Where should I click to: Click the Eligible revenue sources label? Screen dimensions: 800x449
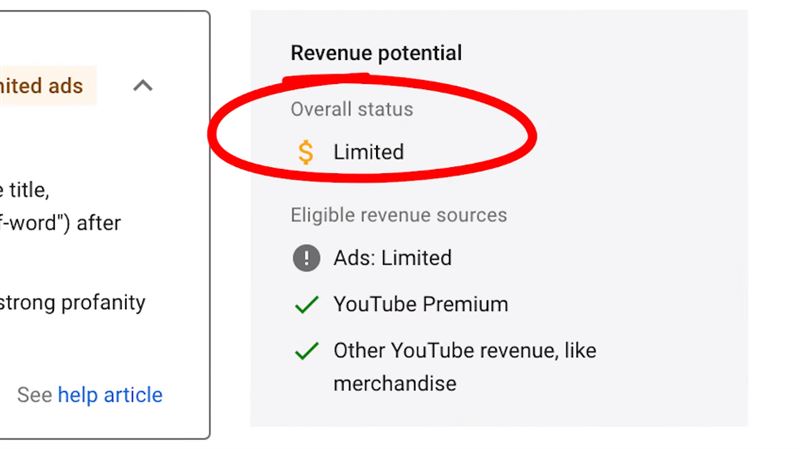399,215
